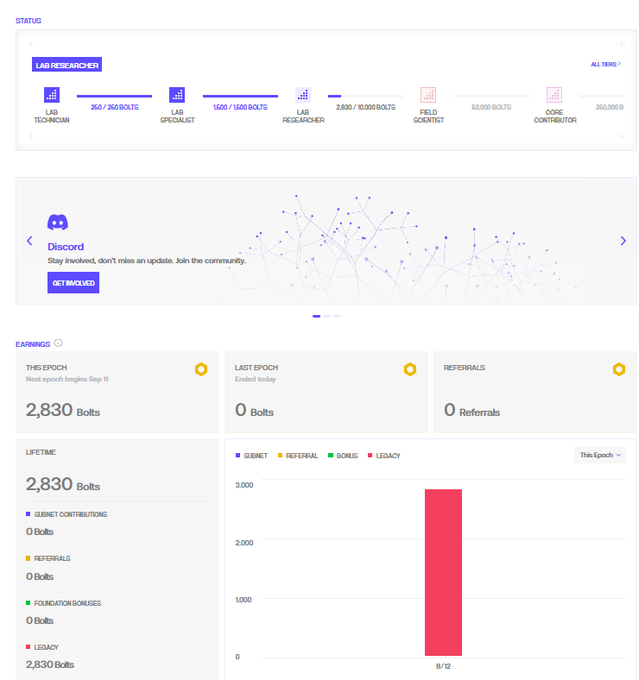Click the '8/12' chart axis label
639x680 pixels.
443,666
